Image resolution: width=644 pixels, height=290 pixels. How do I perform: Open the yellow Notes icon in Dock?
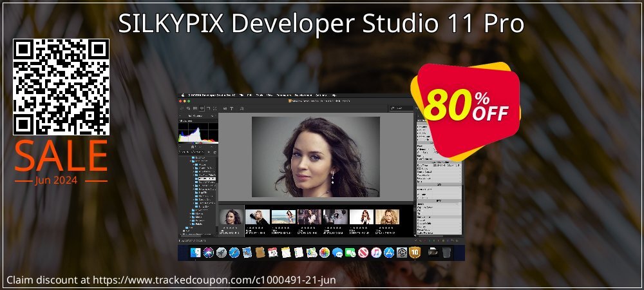(x=286, y=252)
